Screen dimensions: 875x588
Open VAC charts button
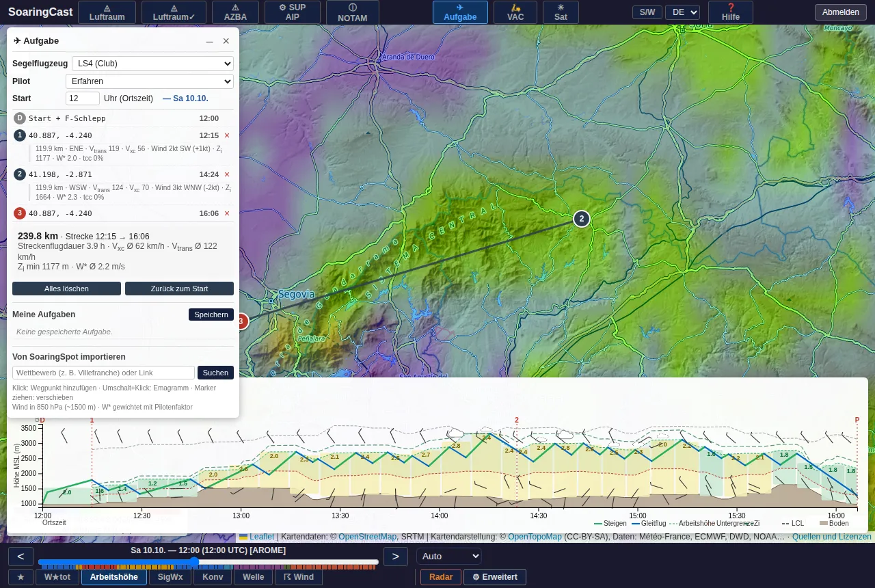pos(515,12)
